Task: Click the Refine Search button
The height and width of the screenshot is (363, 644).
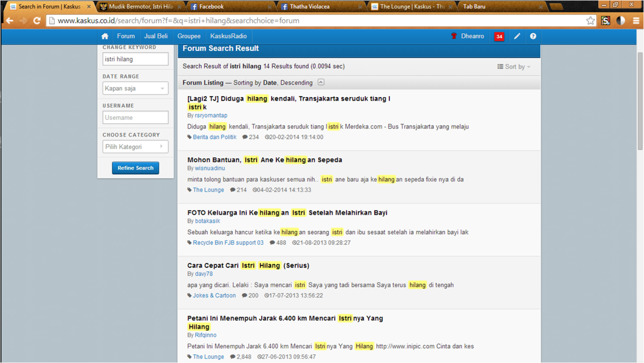Action: (135, 168)
